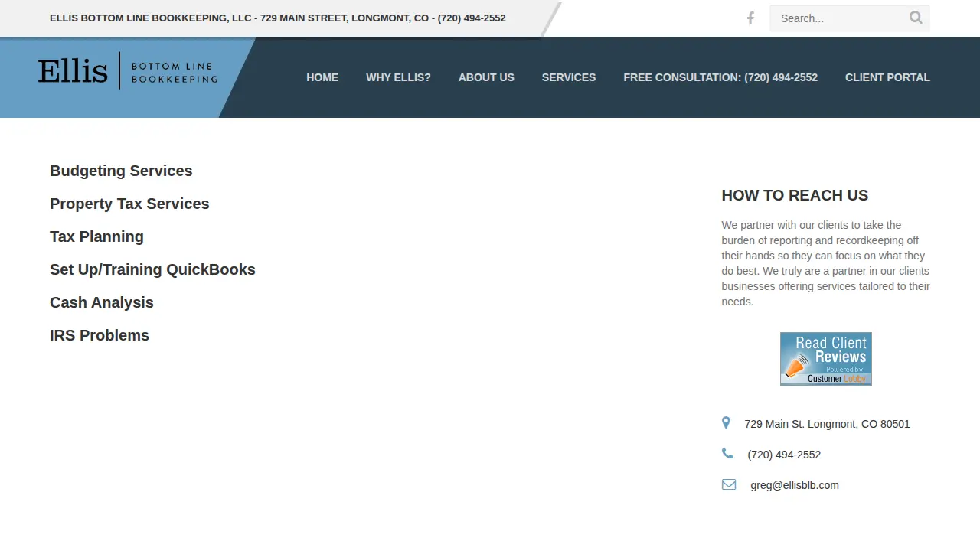This screenshot has height=551, width=980.
Task: Open the Tax Planning link
Action: 96,236
